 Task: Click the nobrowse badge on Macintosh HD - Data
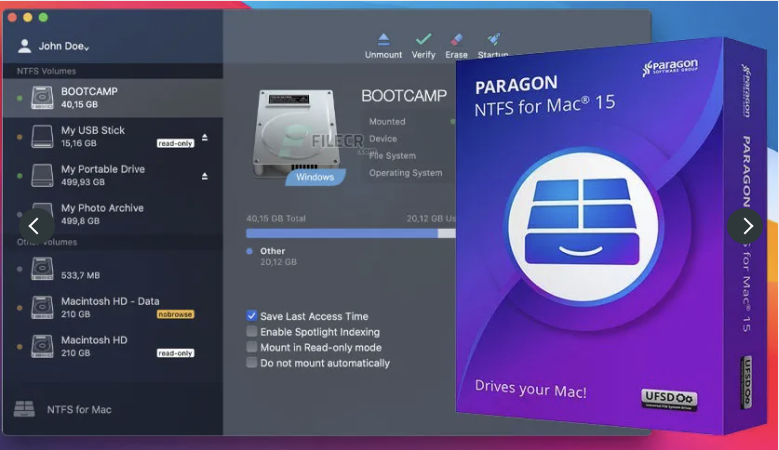coord(175,314)
